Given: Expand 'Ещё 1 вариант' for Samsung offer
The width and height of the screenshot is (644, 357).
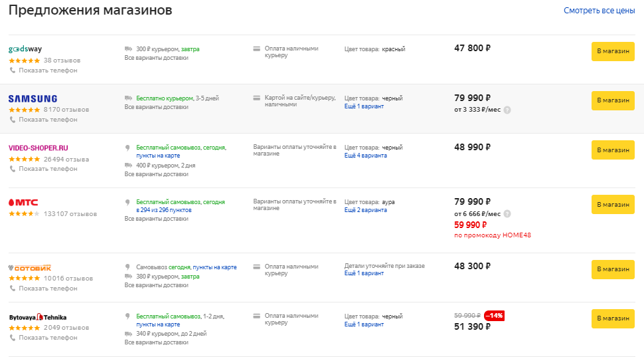Looking at the screenshot, I should pyautogui.click(x=364, y=106).
